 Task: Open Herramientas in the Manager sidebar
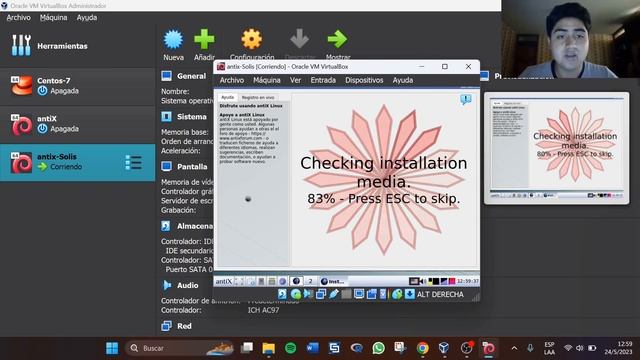click(x=78, y=46)
